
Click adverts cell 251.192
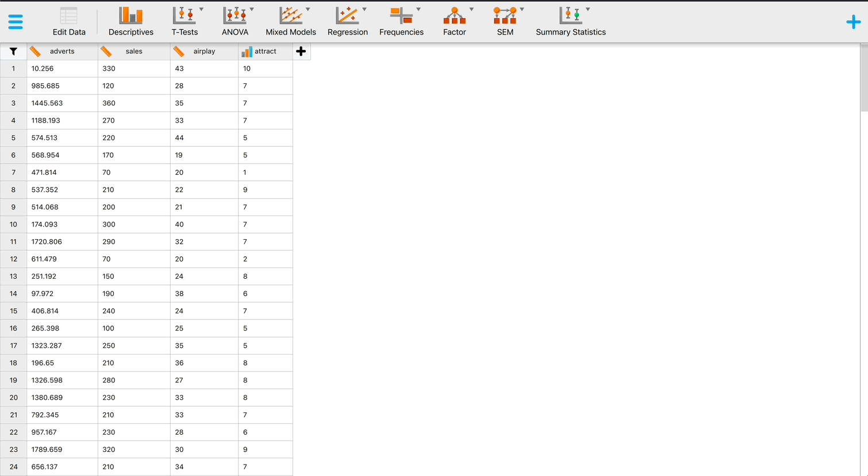pyautogui.click(x=62, y=277)
